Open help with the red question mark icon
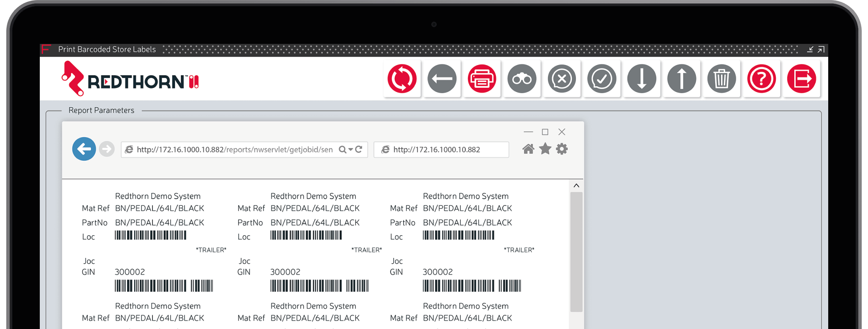Screen dimensions: 868x329 coord(761,79)
